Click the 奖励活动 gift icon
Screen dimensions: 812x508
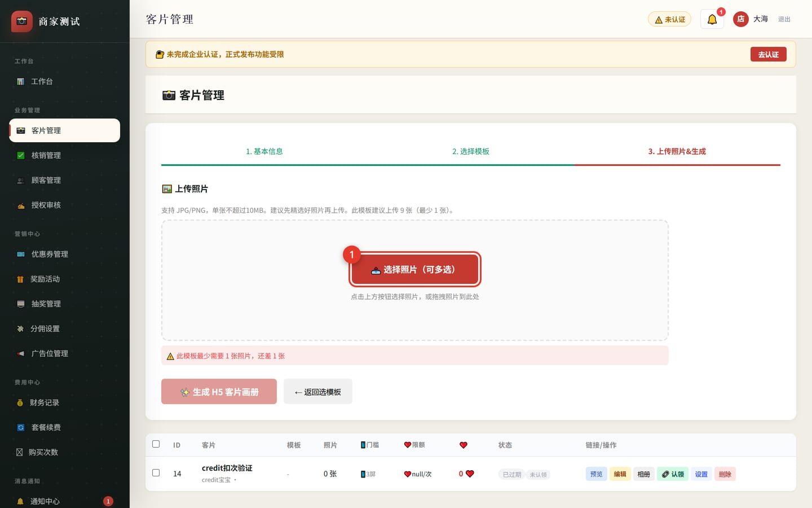(x=20, y=279)
